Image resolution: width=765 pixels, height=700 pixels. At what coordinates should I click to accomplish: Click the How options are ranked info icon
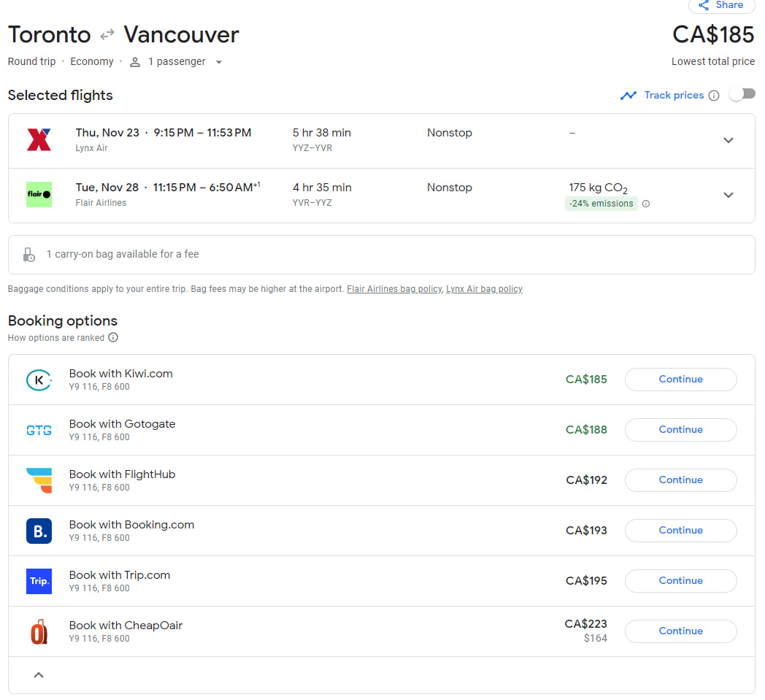tap(113, 337)
